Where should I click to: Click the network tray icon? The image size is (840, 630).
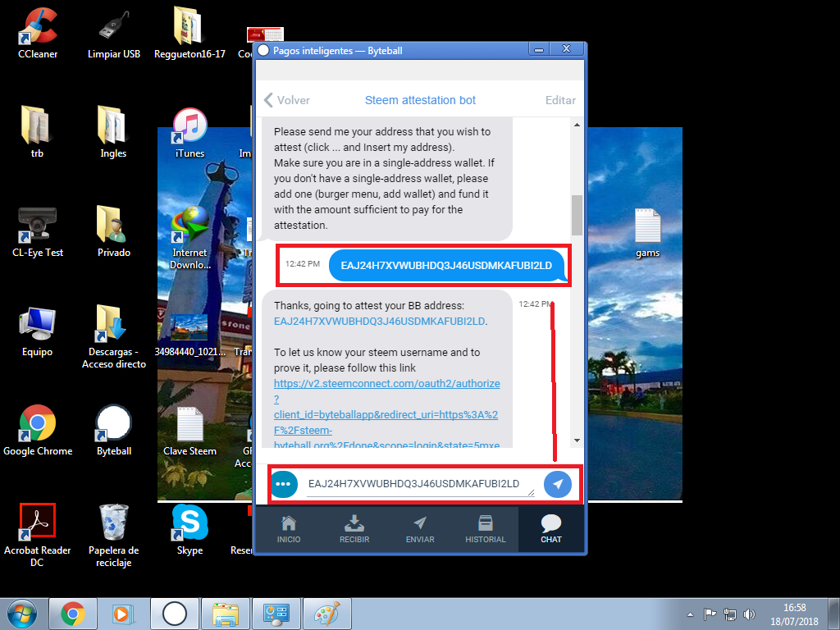[x=729, y=614]
